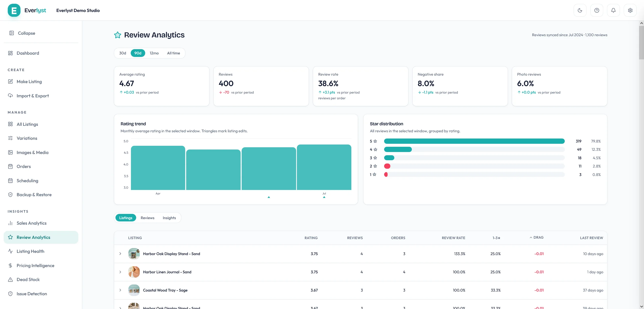Image resolution: width=644 pixels, height=309 pixels.
Task: Sort by the REVIEW RATE column header
Action: tap(453, 238)
